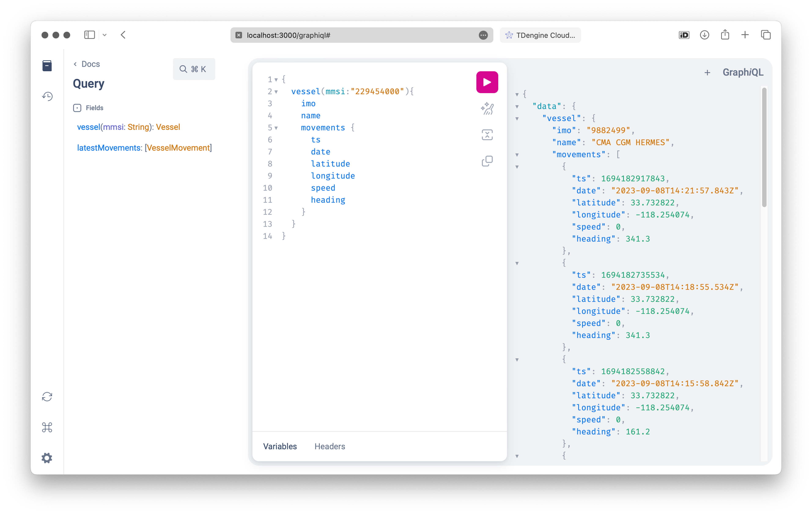Image resolution: width=812 pixels, height=515 pixels.
Task: Re-fetch the GraphQL schema
Action: pos(47,397)
